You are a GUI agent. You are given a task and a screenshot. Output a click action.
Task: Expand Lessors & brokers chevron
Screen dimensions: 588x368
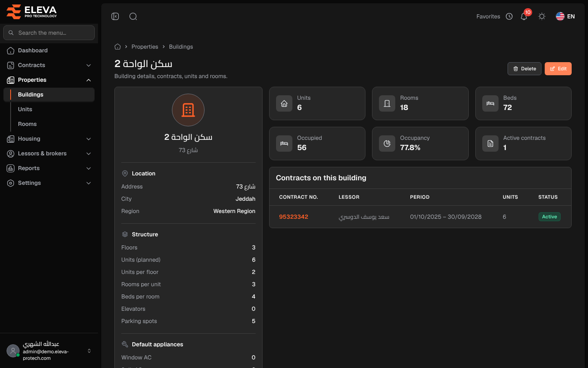coord(89,154)
